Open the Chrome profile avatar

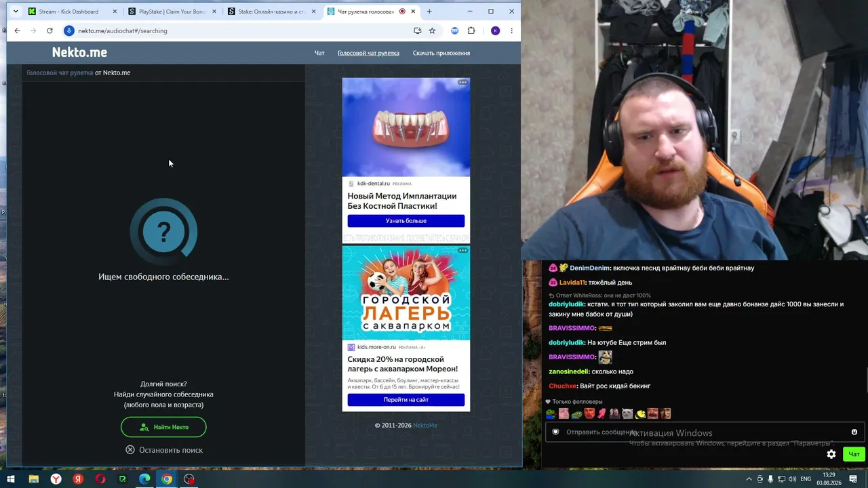pos(496,30)
